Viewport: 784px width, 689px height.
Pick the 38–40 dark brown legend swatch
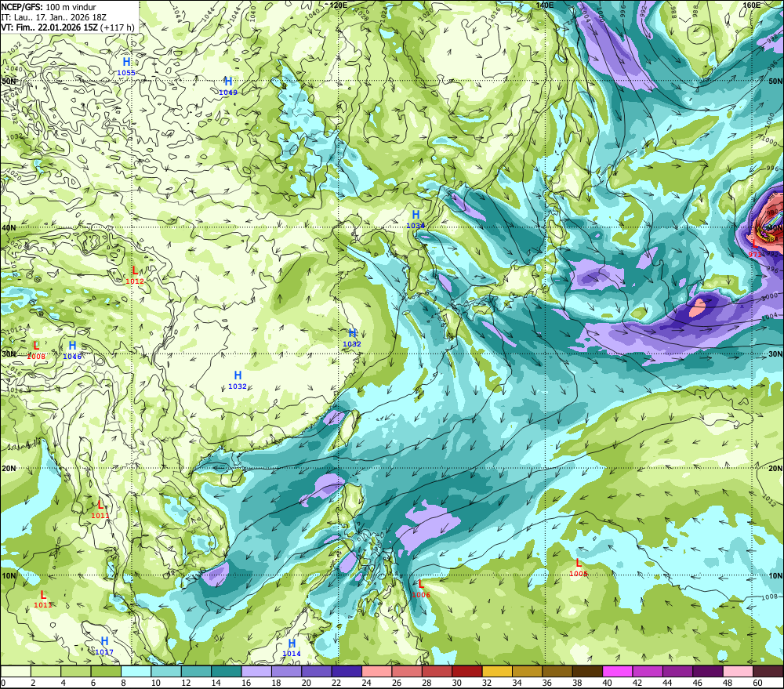[588, 671]
